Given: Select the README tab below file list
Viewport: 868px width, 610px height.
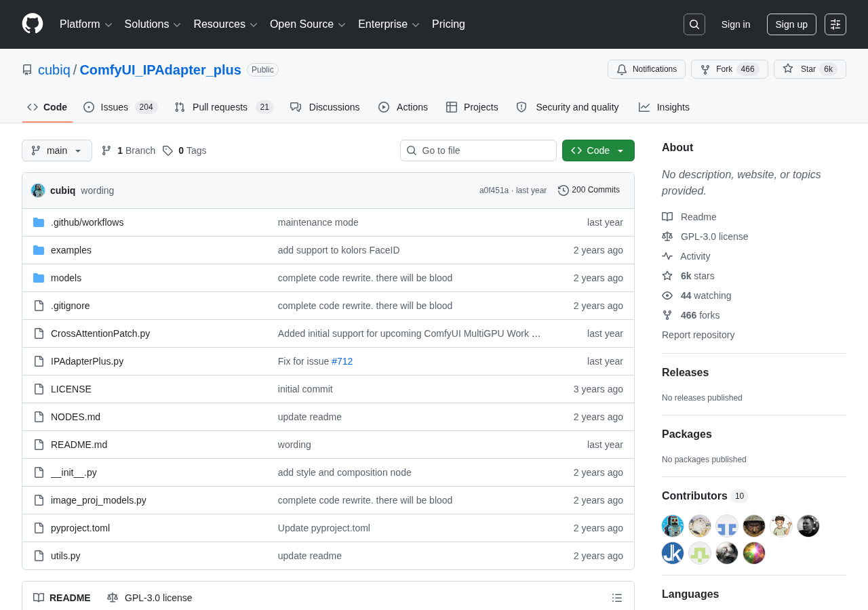Looking at the screenshot, I should point(62,598).
